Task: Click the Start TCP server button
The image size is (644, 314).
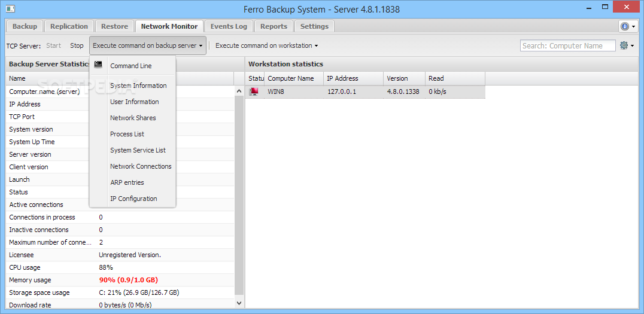Action: pos(53,45)
